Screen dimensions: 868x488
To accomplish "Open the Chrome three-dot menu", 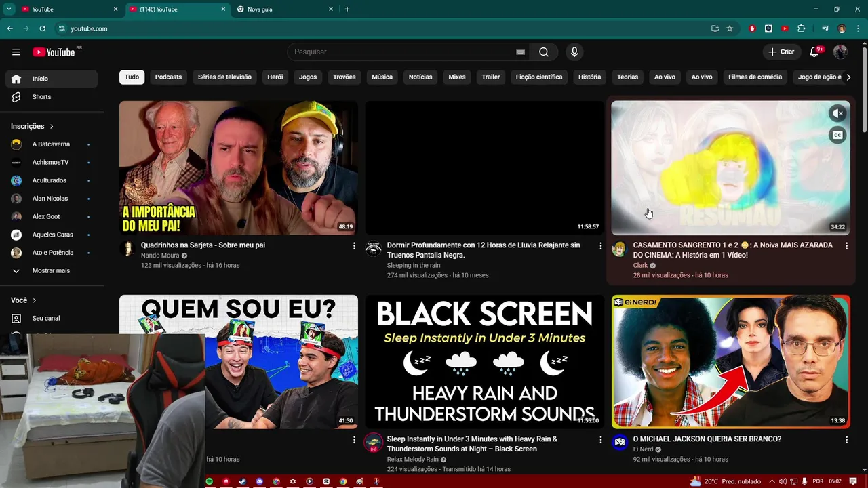I will click(858, 28).
